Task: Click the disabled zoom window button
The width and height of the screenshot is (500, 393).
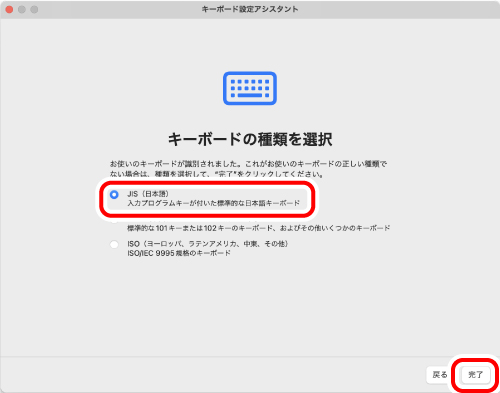Action: 34,10
